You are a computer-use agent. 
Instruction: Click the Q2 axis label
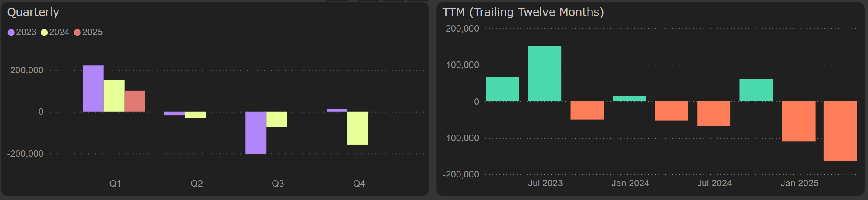coord(196,184)
